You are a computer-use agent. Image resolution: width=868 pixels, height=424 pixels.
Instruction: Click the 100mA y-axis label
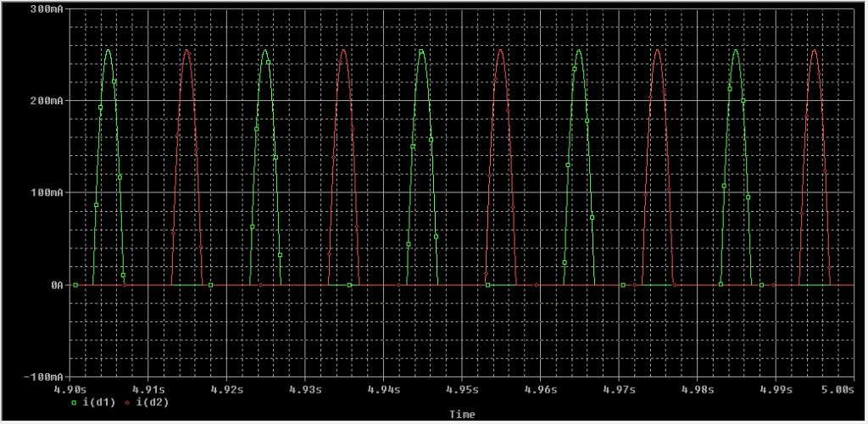pos(47,193)
